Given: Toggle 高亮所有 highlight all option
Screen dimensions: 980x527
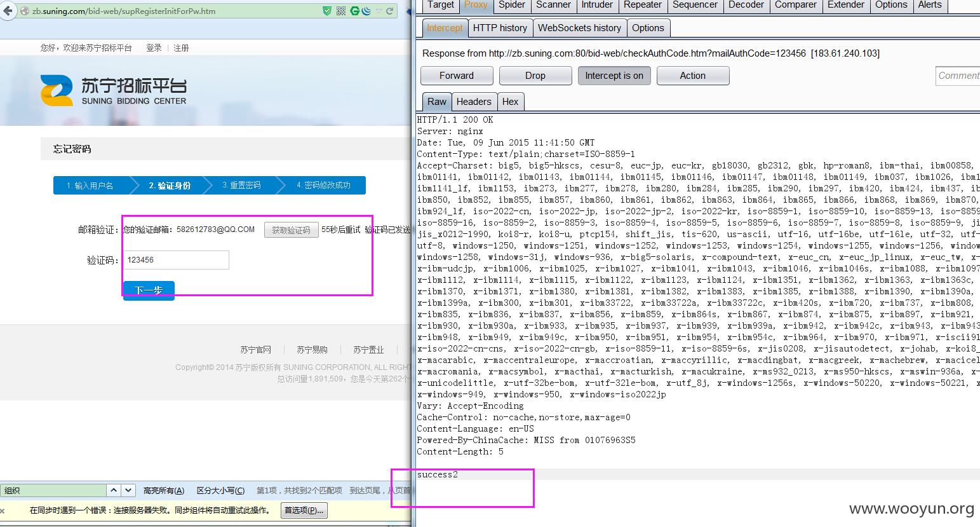Looking at the screenshot, I should [x=164, y=490].
